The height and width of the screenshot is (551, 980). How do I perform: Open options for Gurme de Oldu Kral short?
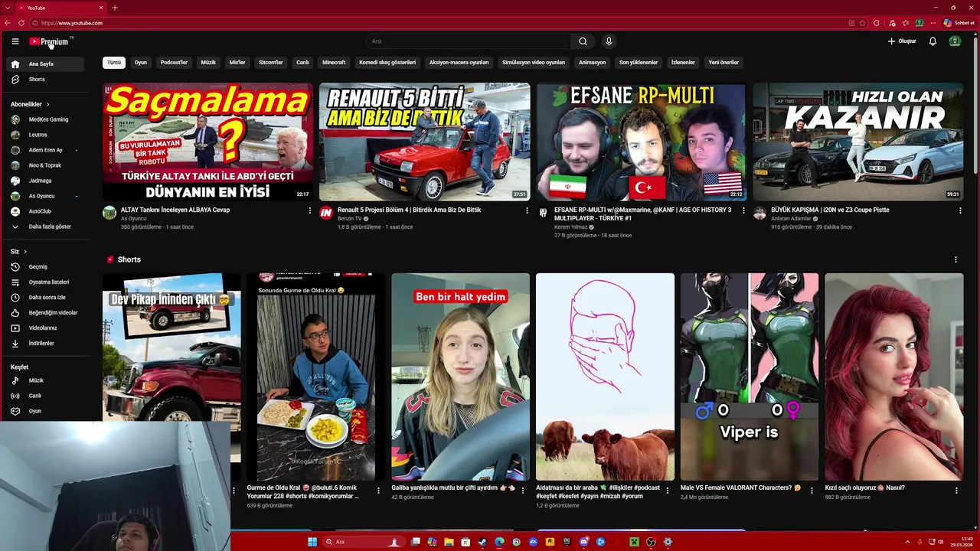coord(378,491)
